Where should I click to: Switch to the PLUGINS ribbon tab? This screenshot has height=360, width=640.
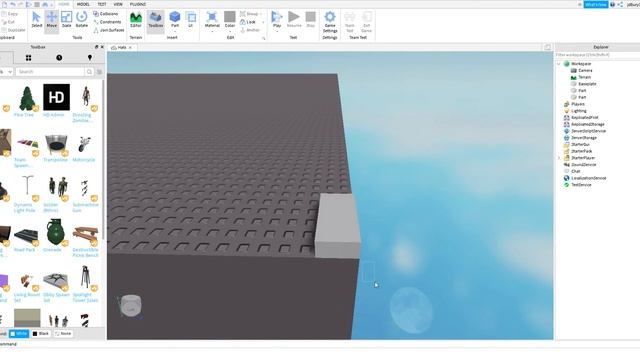point(138,4)
